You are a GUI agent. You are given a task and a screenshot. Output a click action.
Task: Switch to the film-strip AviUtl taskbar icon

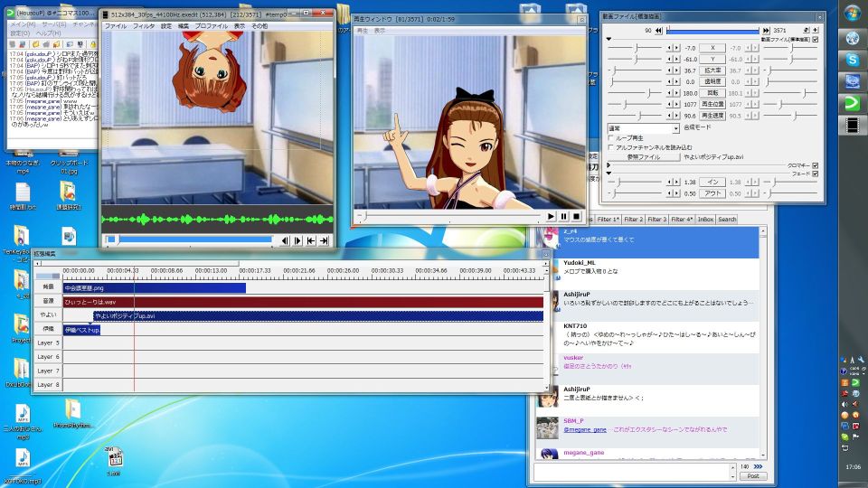click(x=853, y=125)
